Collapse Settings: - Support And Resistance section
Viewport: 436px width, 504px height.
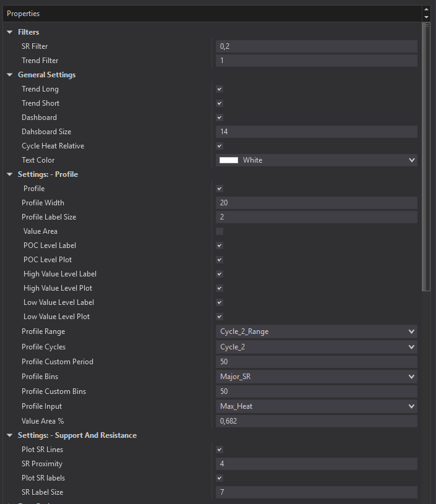click(10, 435)
